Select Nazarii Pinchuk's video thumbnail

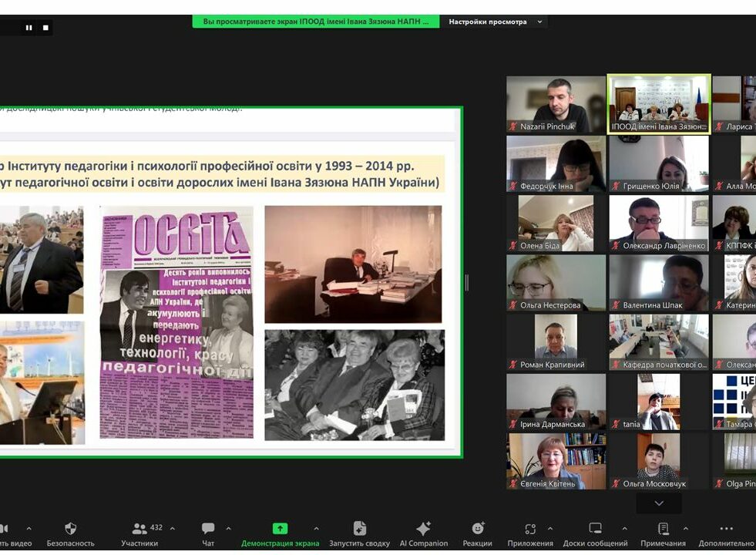point(556,104)
